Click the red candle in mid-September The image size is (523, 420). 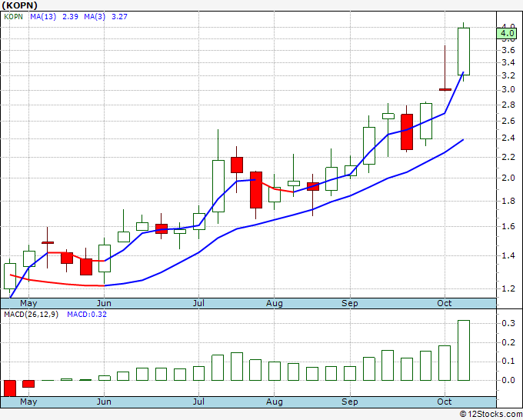(407, 132)
